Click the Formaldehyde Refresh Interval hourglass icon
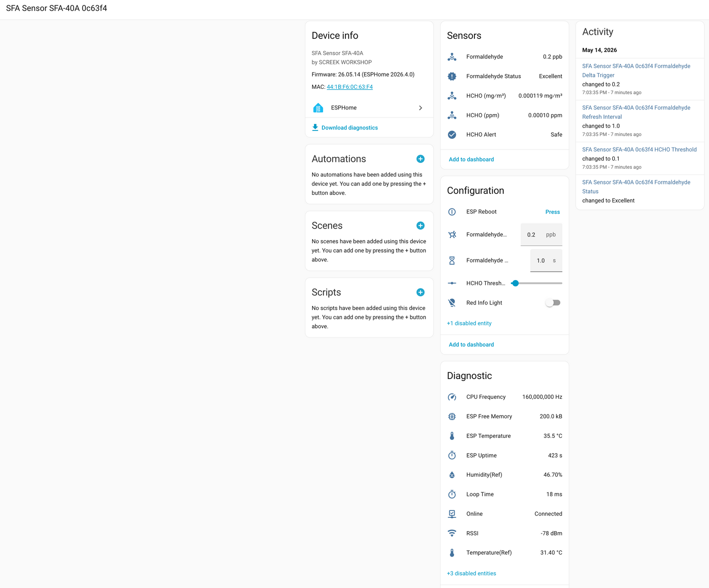This screenshot has width=709, height=588. coord(452,260)
